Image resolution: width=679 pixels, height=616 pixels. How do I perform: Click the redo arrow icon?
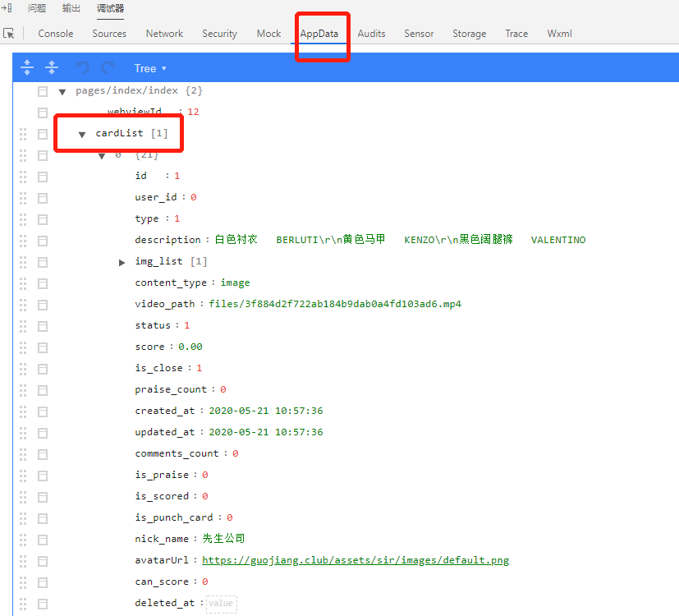pyautogui.click(x=108, y=67)
